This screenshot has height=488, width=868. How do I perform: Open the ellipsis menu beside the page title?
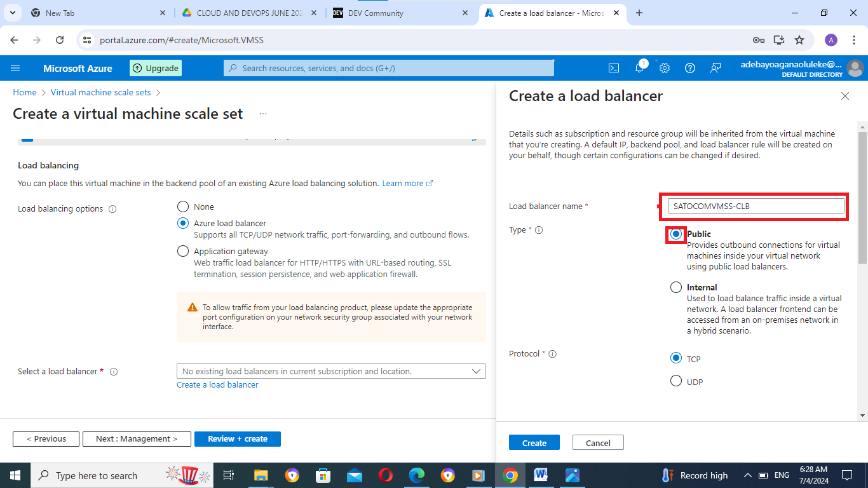(x=263, y=114)
